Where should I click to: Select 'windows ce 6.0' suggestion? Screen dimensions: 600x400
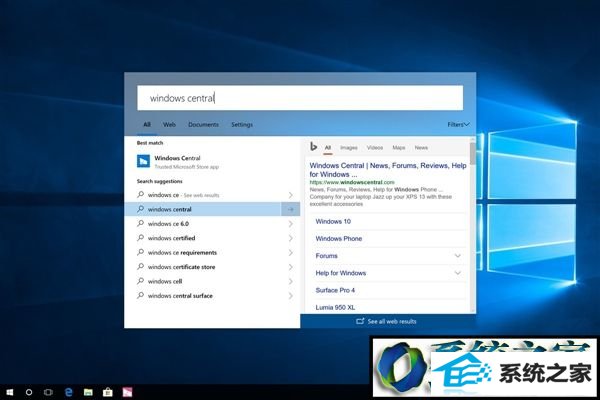coord(212,224)
